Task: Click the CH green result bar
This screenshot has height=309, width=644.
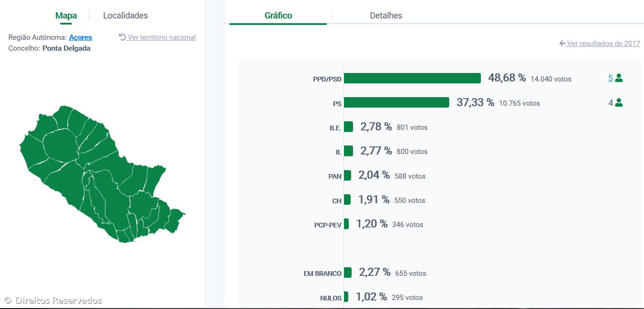Action: point(347,200)
